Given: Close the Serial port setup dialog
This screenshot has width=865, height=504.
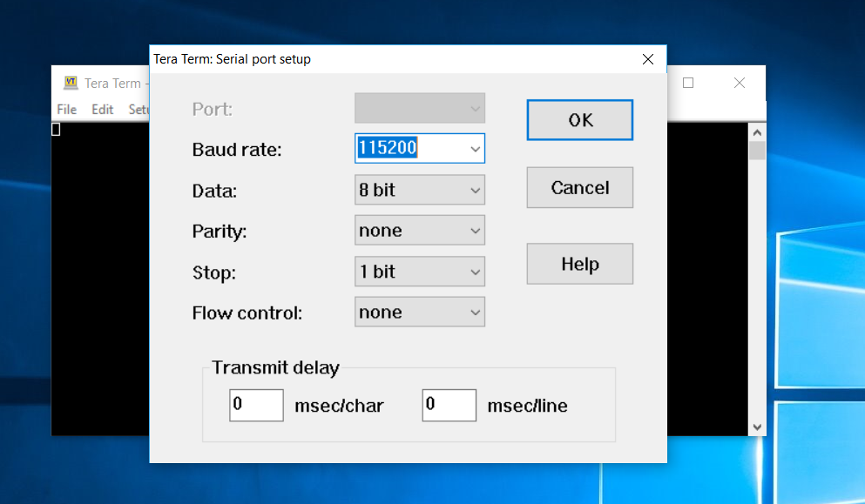Looking at the screenshot, I should tap(647, 59).
